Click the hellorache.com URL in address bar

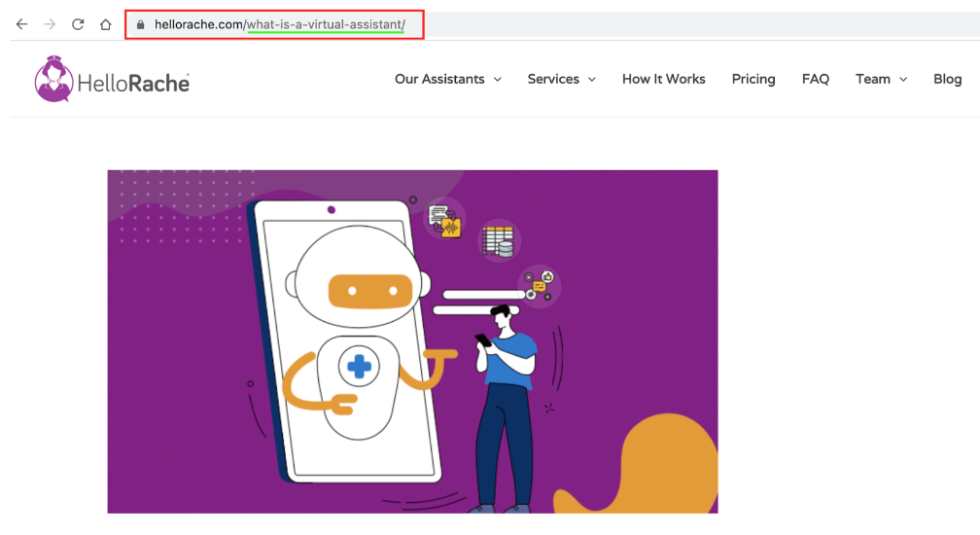coord(280,24)
